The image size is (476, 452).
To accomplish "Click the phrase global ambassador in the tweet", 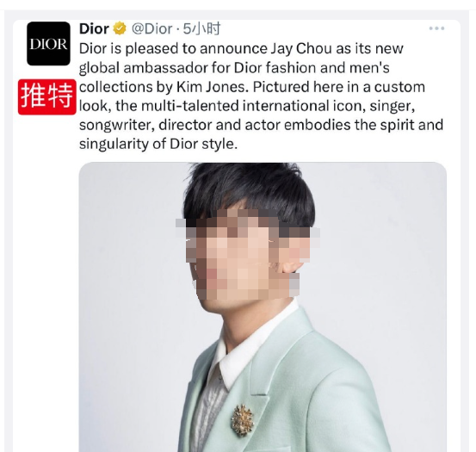I will click(x=143, y=68).
